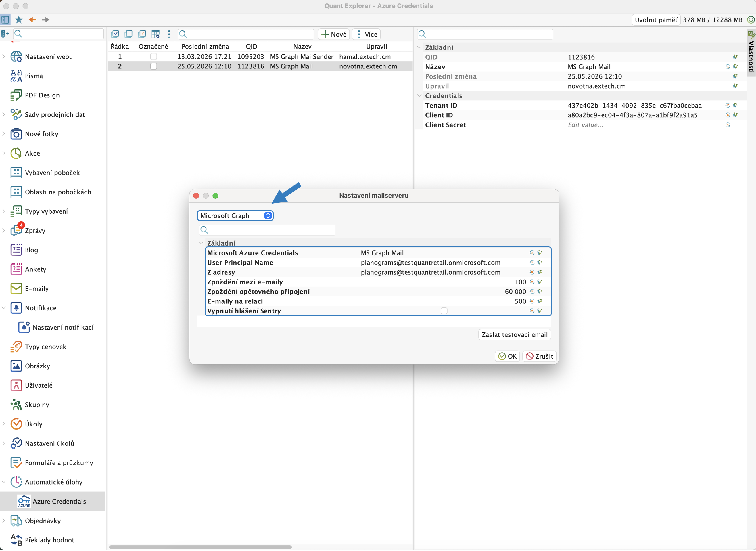Screen dimensions: 756x551
Task: Click the favorites star icon
Action: pyautogui.click(x=19, y=20)
